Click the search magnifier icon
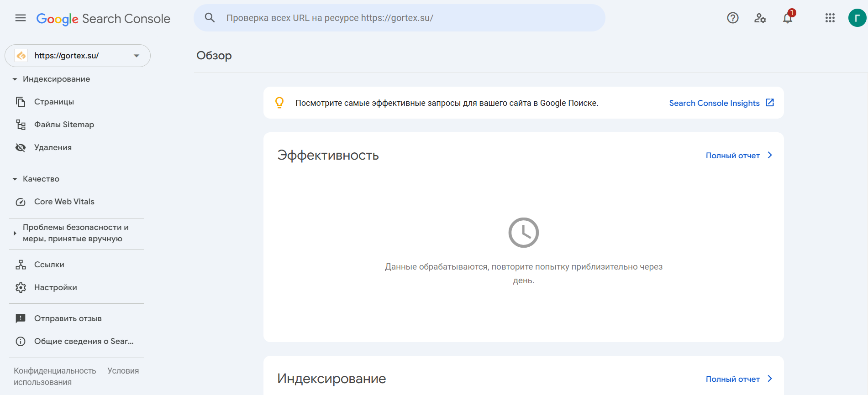Screen dimensions: 868x395 [210, 18]
